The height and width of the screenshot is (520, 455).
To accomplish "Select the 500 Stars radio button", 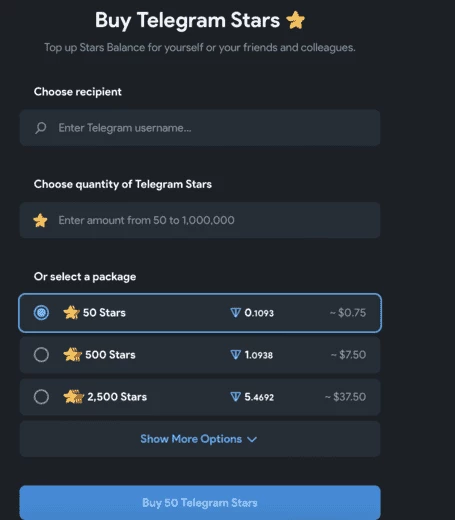I will click(x=41, y=355).
